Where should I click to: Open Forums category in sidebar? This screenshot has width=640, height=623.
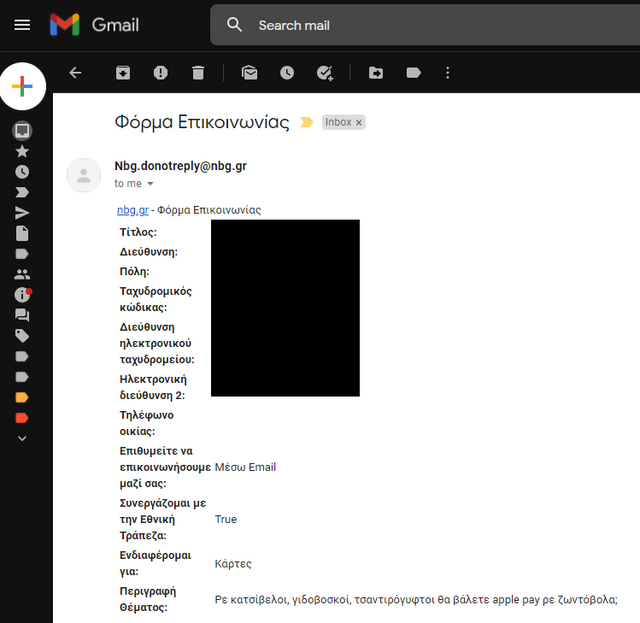22,315
